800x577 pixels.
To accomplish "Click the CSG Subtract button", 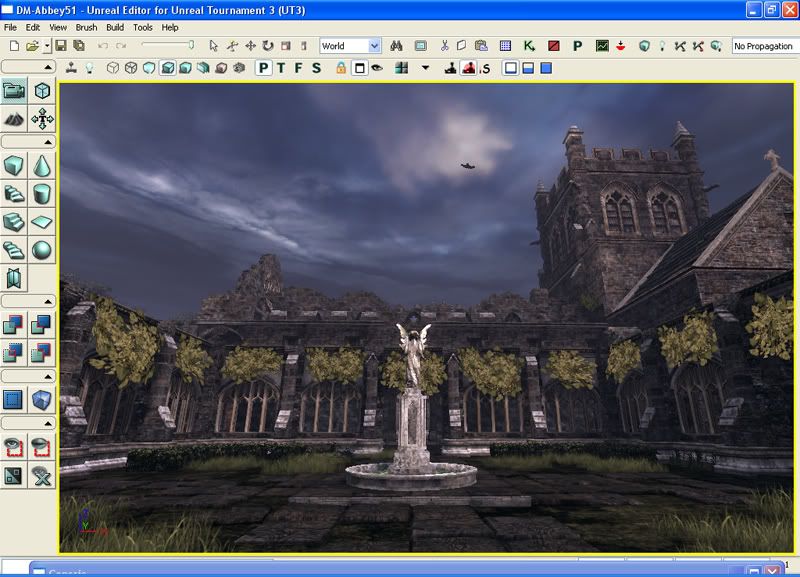I will (x=42, y=324).
